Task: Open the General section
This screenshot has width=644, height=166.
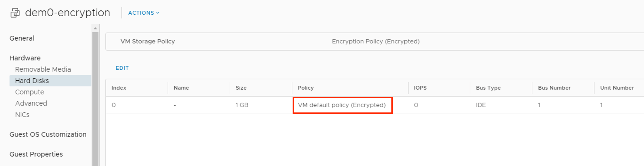Action: point(22,38)
